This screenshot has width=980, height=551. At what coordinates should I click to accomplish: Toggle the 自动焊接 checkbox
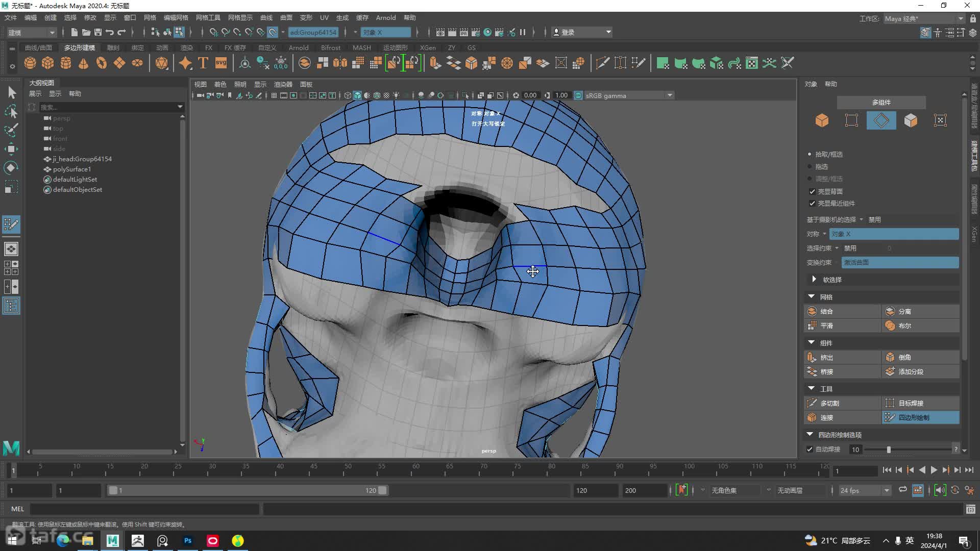point(810,449)
